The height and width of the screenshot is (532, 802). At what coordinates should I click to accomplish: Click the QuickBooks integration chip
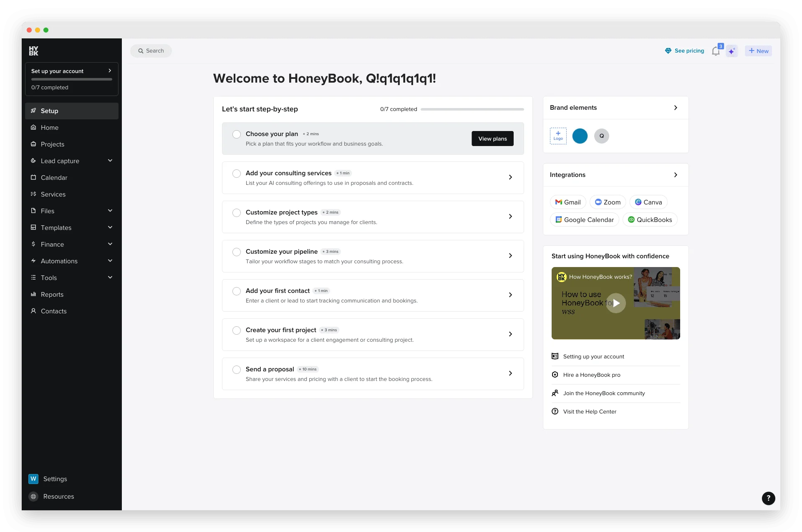pos(650,219)
